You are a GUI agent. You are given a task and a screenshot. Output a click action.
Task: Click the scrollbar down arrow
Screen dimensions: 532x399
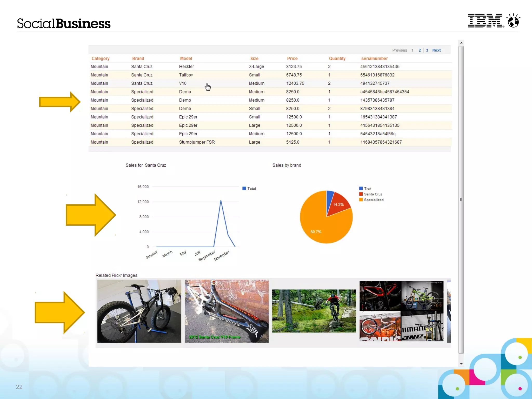(x=461, y=364)
